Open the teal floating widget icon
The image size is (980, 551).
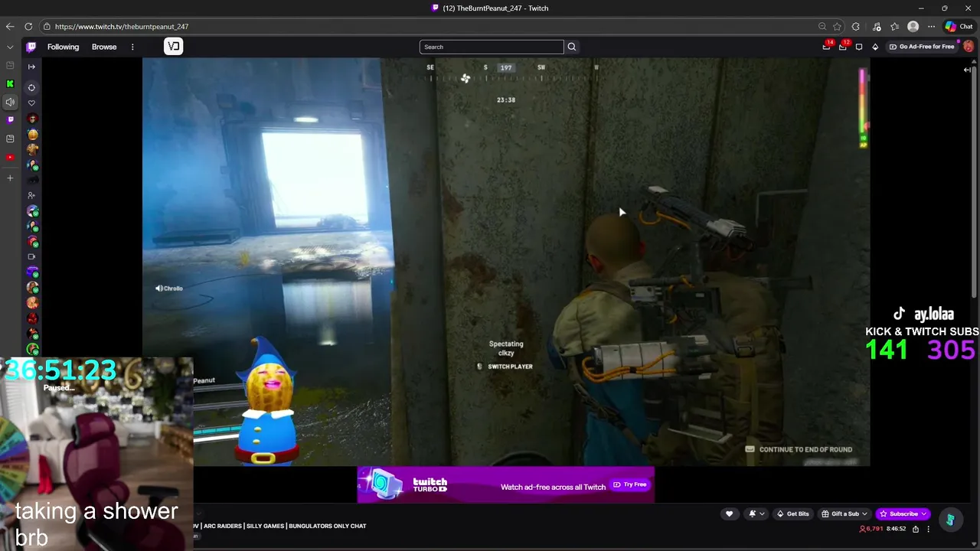pos(950,520)
